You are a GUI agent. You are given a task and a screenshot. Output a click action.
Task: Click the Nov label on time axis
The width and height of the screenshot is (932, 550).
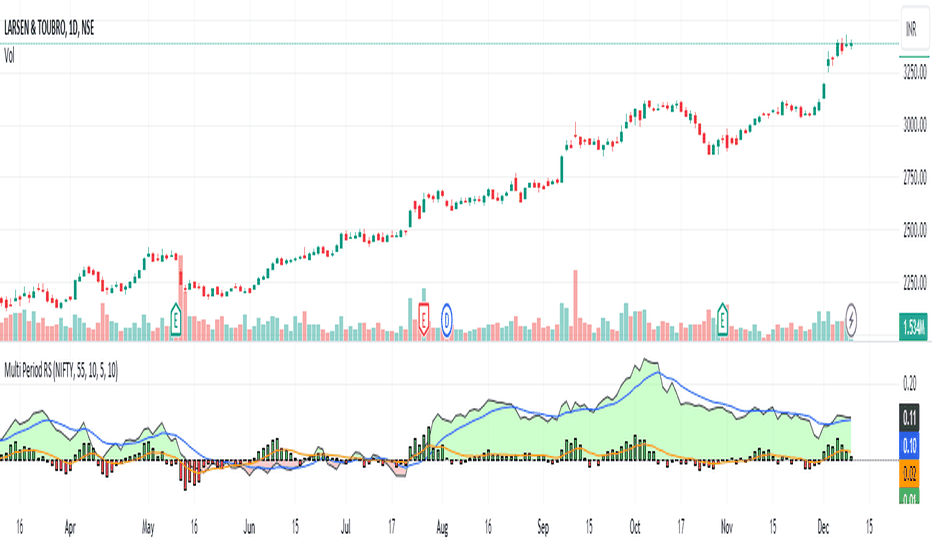point(726,527)
